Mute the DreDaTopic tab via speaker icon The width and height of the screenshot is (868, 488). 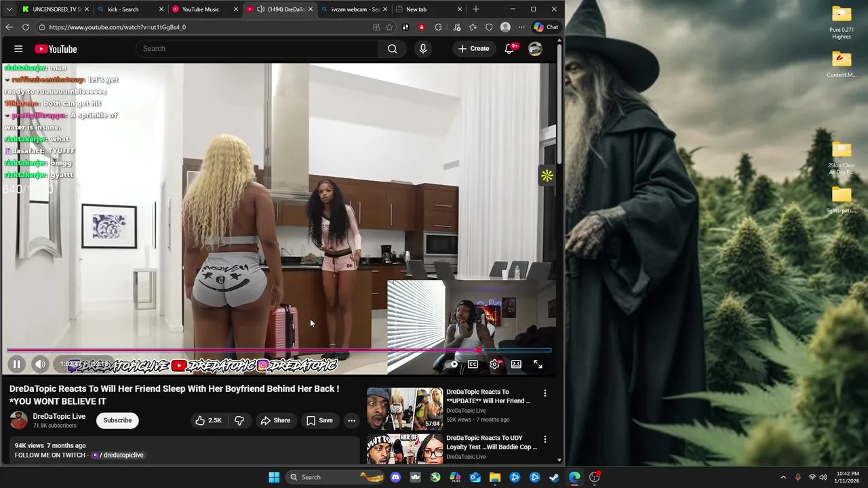[x=260, y=9]
